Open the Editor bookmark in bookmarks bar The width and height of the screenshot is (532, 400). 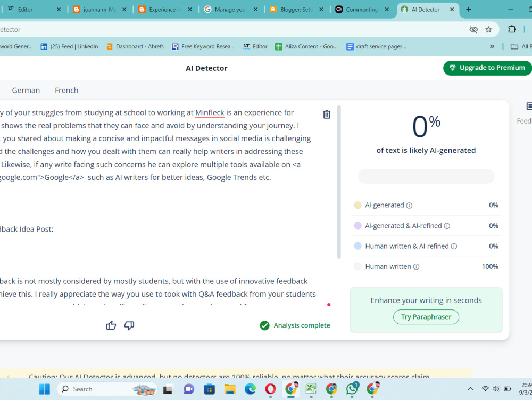pyautogui.click(x=255, y=46)
